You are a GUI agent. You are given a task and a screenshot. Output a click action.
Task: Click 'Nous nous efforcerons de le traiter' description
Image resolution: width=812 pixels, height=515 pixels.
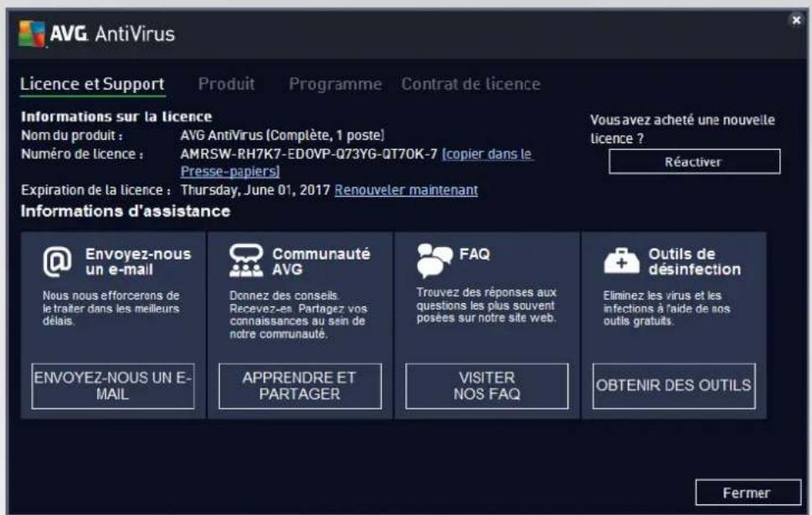[x=110, y=308]
